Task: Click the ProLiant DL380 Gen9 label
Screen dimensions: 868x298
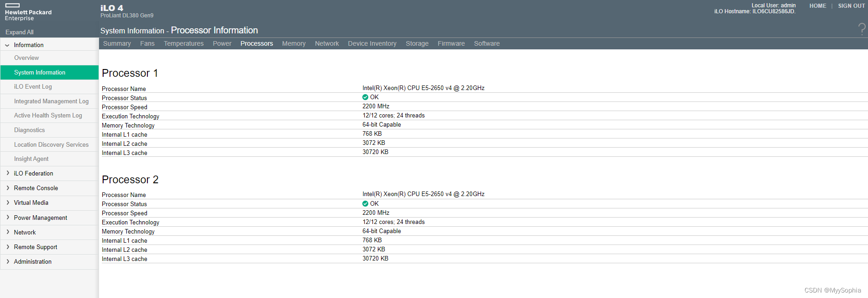Action: [127, 16]
